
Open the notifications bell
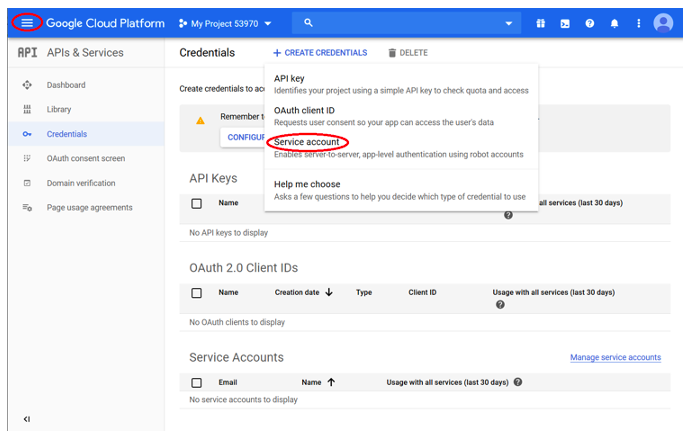pyautogui.click(x=614, y=23)
